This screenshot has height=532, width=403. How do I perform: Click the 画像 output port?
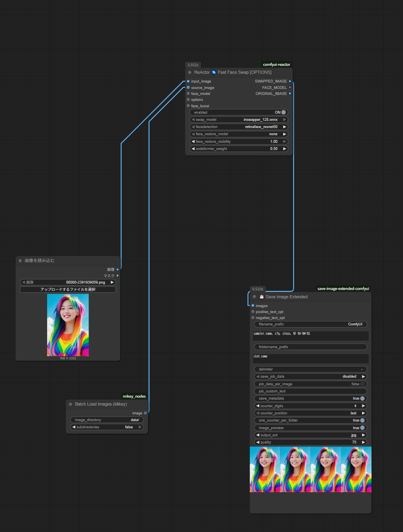tap(117, 270)
